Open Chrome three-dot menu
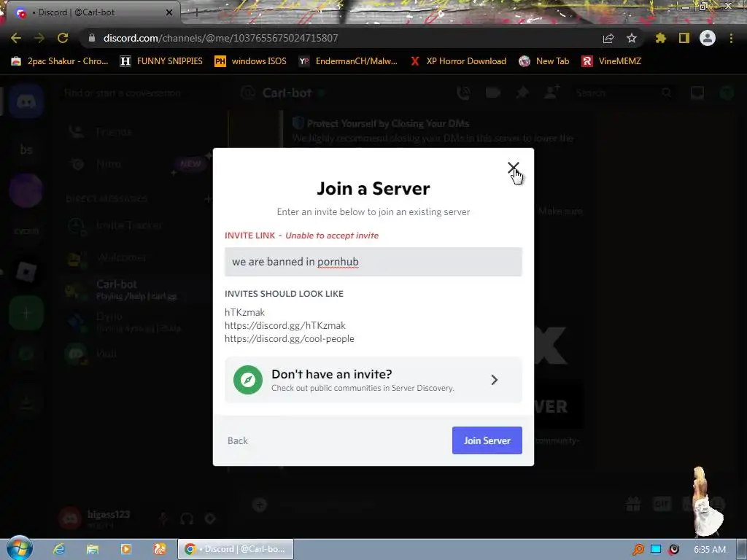 (731, 38)
